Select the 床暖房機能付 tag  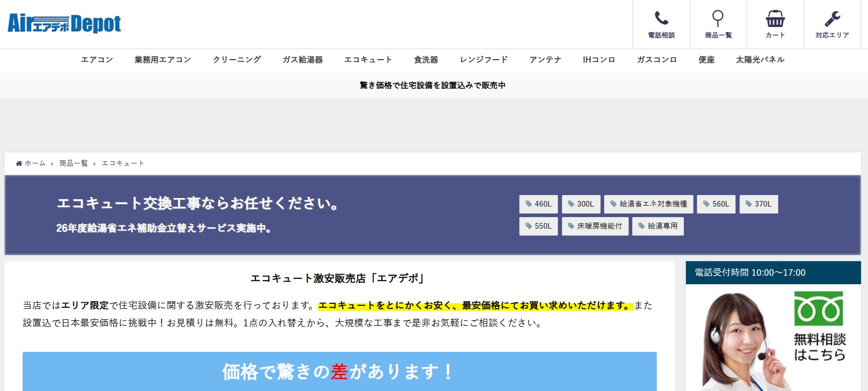coord(595,226)
